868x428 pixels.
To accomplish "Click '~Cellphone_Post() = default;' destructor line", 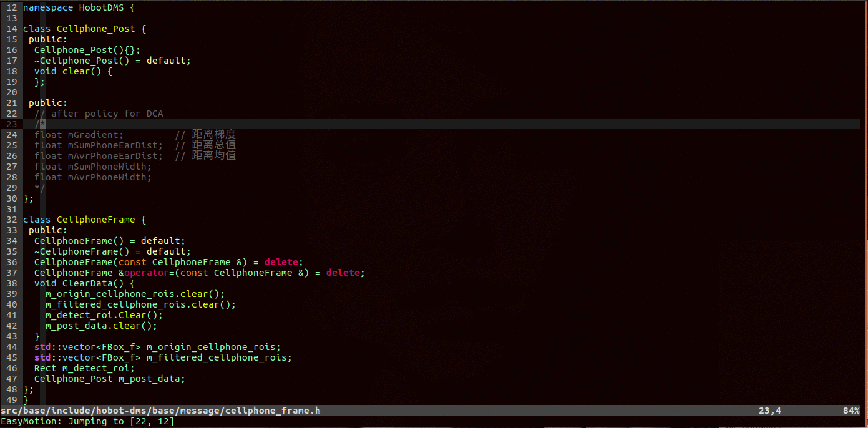I will coord(112,61).
